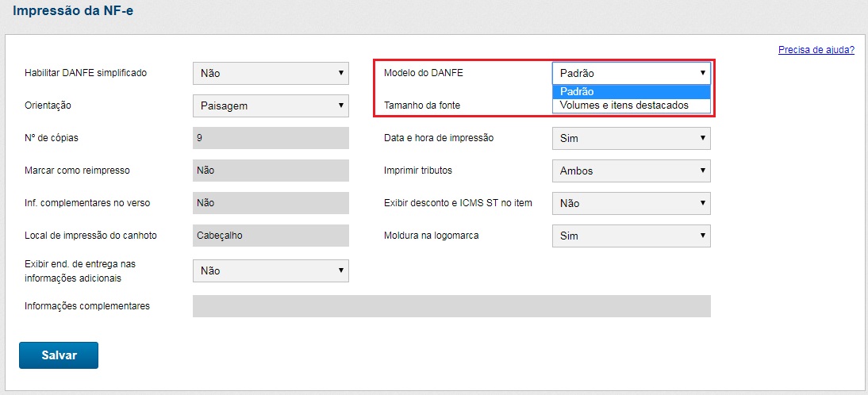Viewport: 868px width, 395px height.
Task: Open the Habilitar DANFE simplificado dropdown
Action: 271,73
